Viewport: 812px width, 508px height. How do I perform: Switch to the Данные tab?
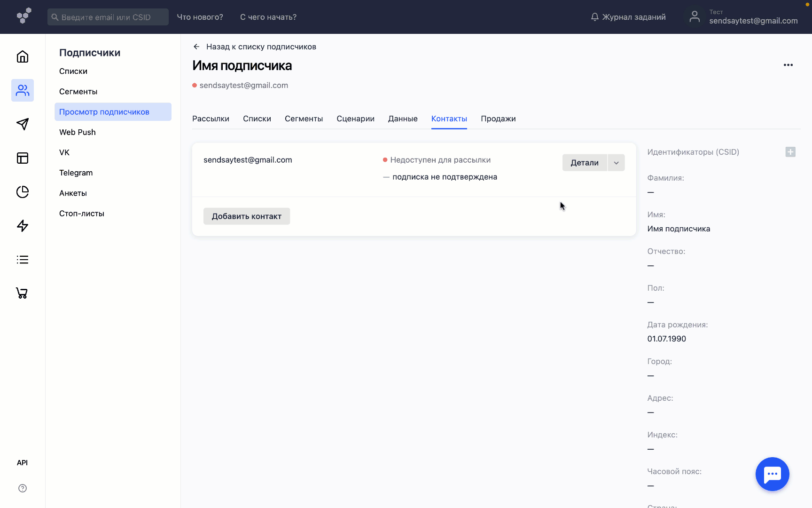click(403, 119)
